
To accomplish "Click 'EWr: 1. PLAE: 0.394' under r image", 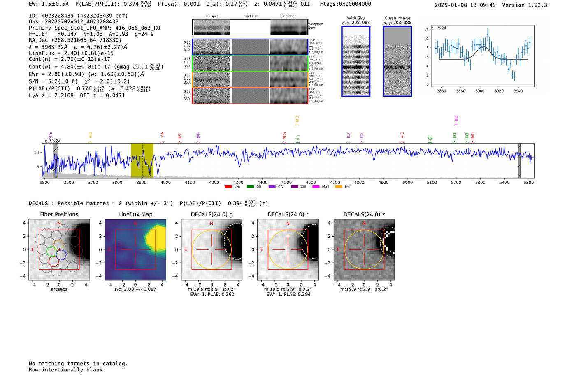I will click(288, 294).
